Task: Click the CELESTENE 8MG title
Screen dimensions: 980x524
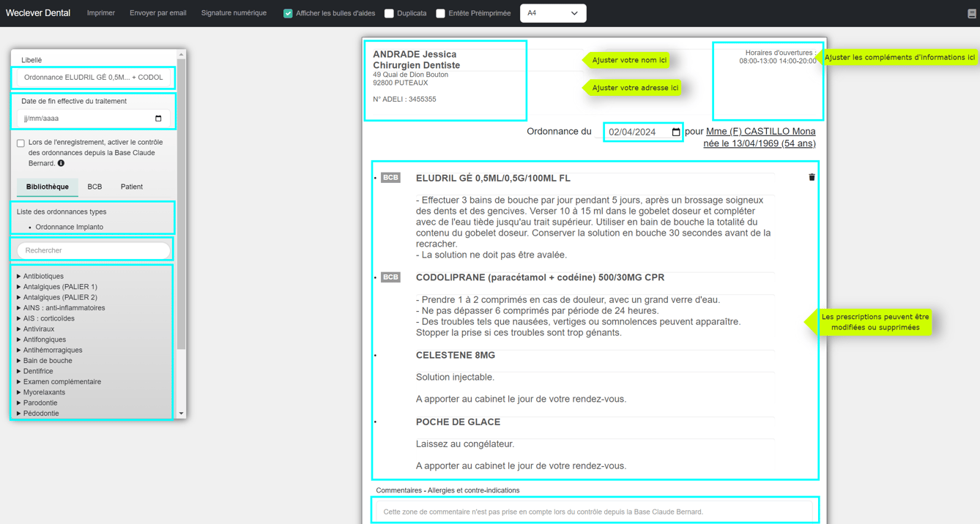Action: pos(456,355)
